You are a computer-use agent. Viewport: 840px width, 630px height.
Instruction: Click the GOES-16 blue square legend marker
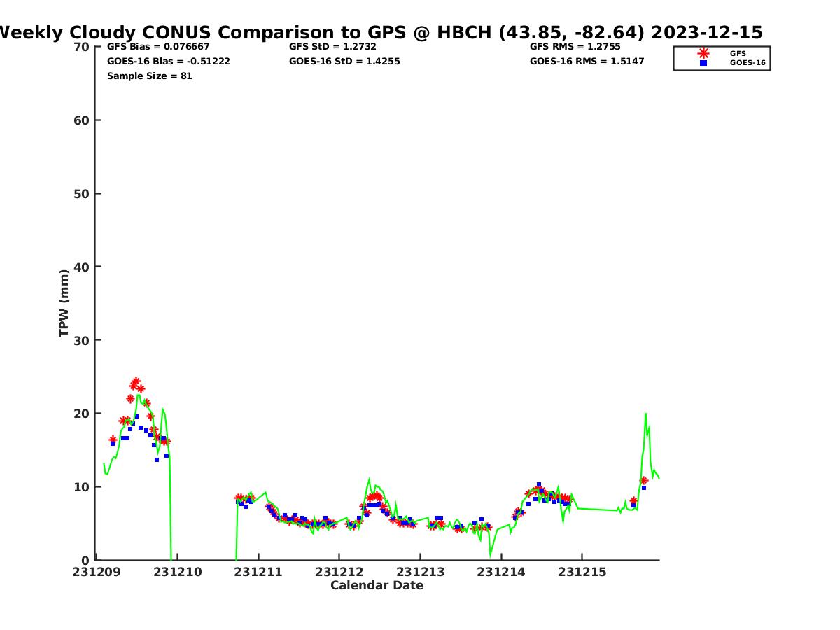click(703, 63)
